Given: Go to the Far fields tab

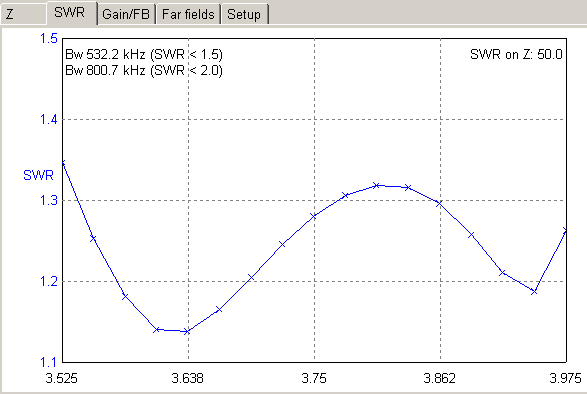Looking at the screenshot, I should pos(188,14).
